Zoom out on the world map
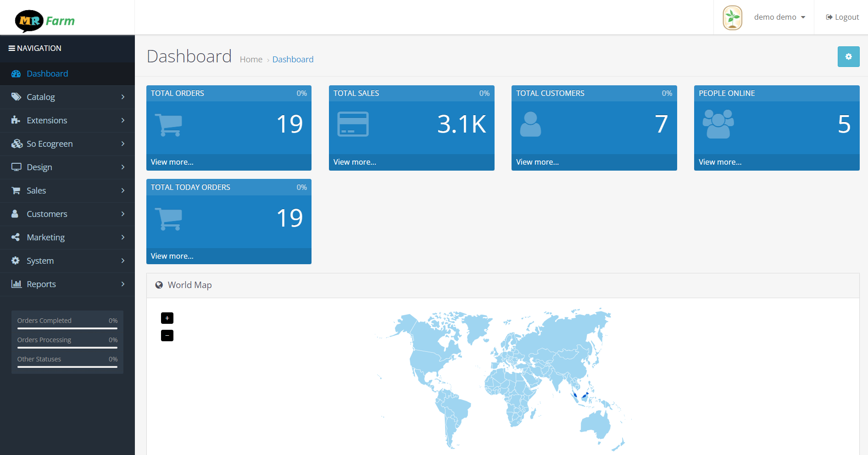Viewport: 868px width, 455px height. click(x=167, y=336)
